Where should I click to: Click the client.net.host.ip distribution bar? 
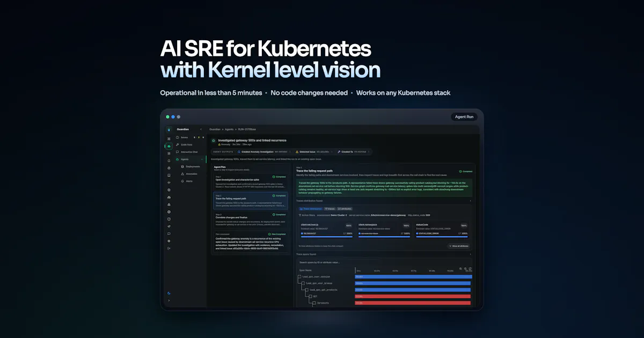327,237
